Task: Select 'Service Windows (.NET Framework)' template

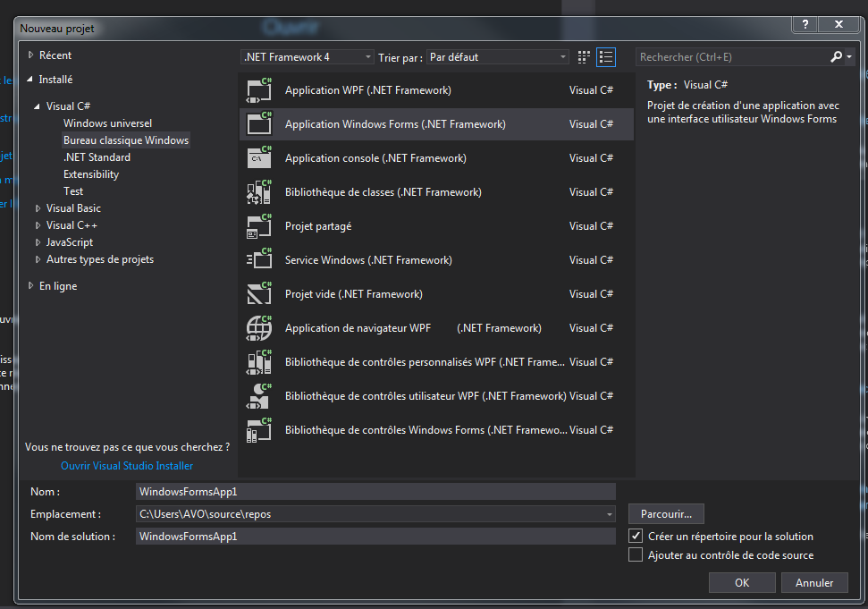Action: [436, 259]
